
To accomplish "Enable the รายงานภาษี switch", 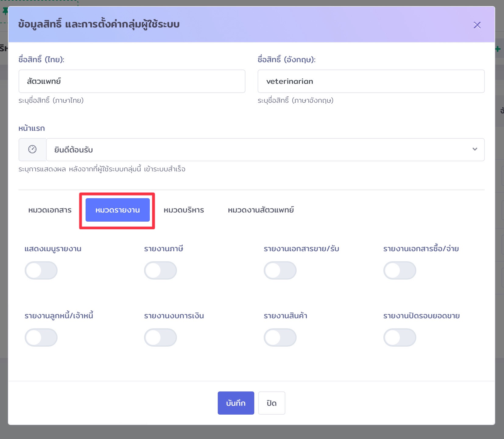I will (x=160, y=270).
